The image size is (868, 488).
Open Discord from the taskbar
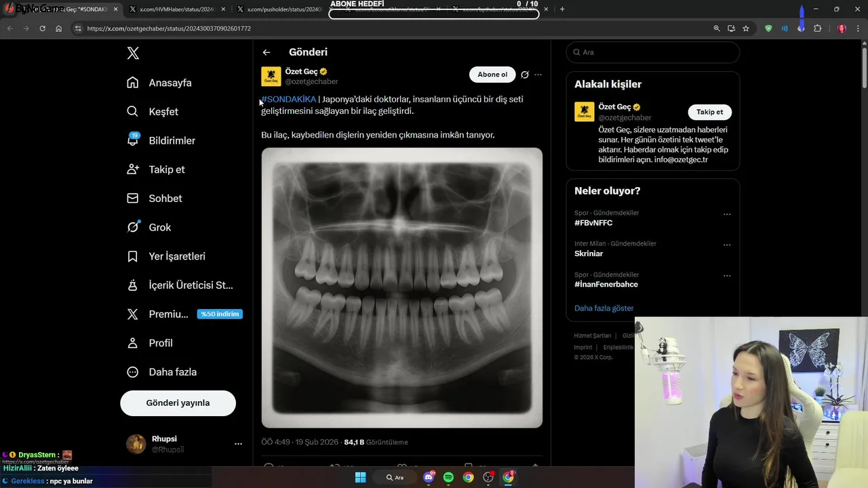tap(429, 477)
